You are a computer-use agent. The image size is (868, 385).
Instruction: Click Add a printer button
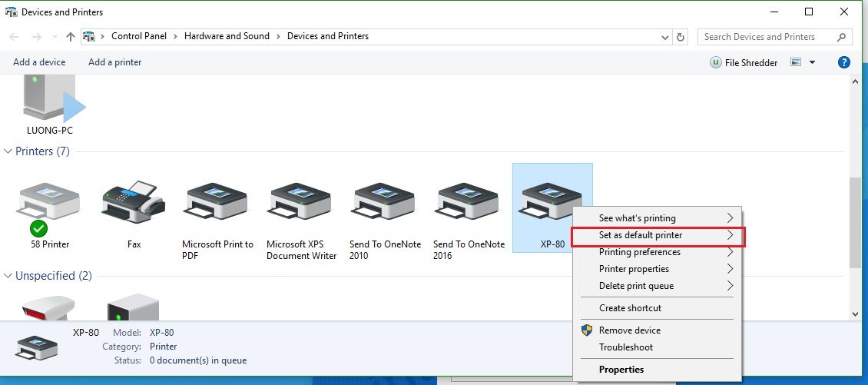(115, 62)
